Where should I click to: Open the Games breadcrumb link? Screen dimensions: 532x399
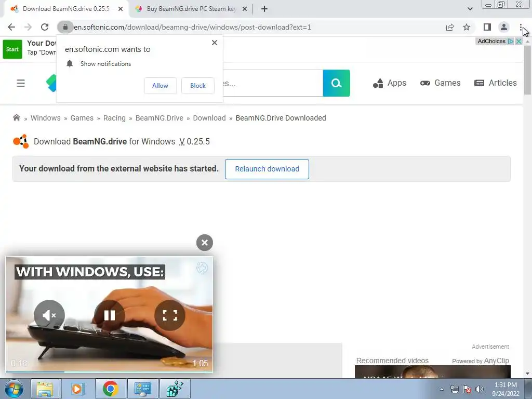tap(82, 118)
